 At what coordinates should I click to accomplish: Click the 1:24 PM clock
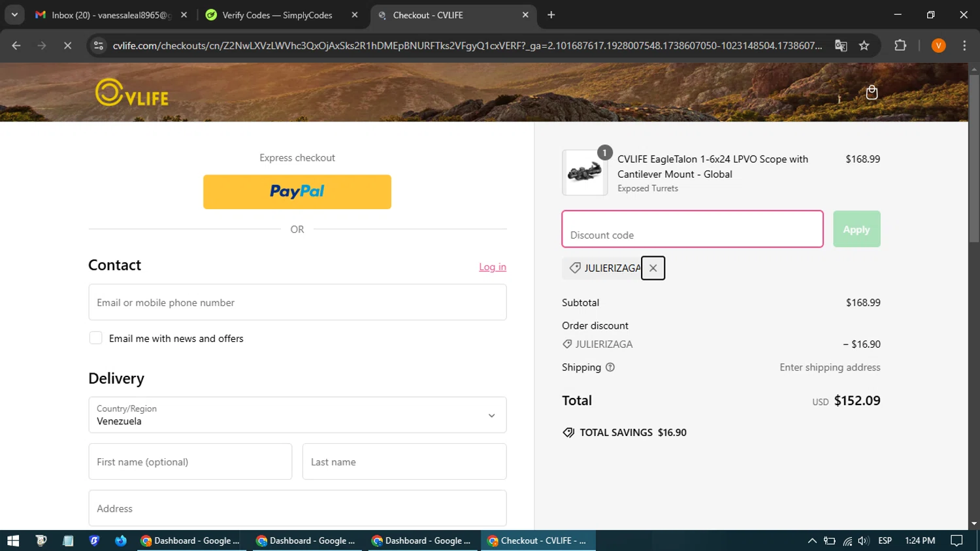920,541
